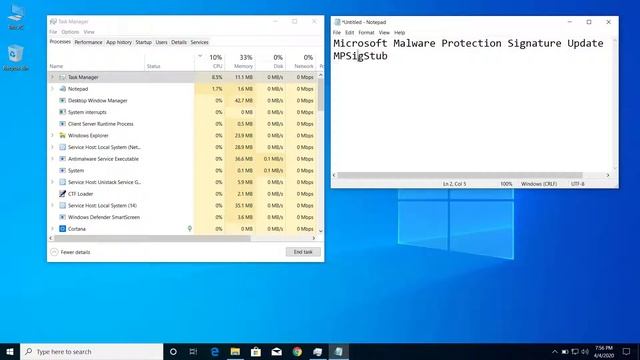
Task: Click the CTF Loader pen icon
Action: (62, 194)
